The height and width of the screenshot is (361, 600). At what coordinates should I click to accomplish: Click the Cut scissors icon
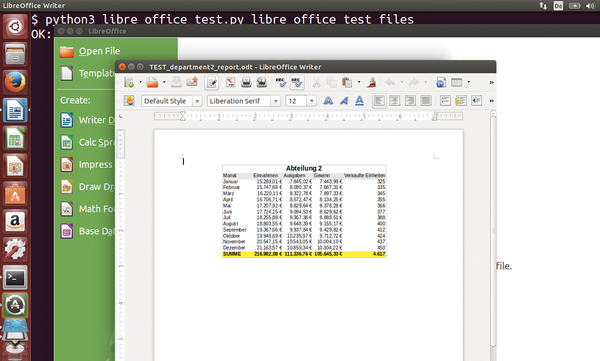[x=316, y=82]
